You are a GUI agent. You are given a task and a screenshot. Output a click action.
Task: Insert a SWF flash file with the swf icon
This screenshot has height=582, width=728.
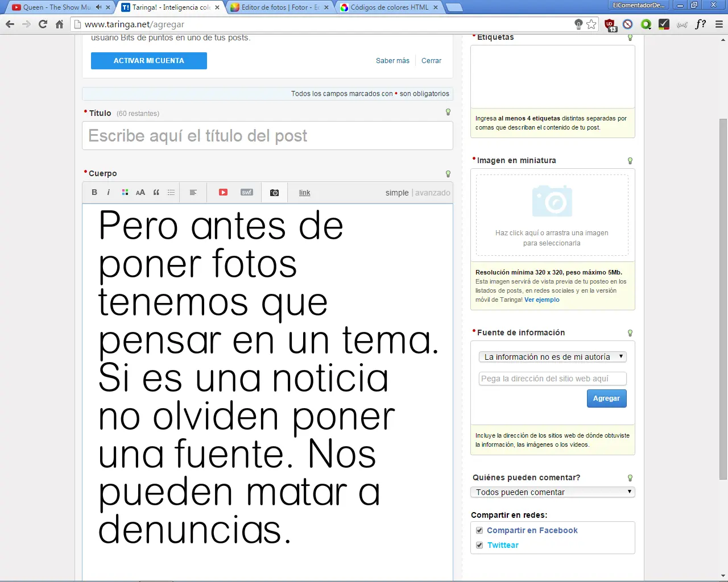click(x=247, y=193)
